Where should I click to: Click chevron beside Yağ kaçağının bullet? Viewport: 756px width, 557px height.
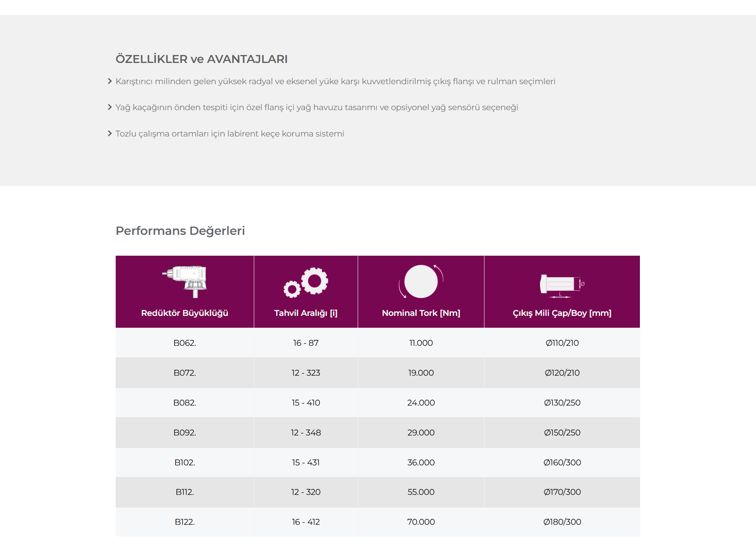(110, 107)
